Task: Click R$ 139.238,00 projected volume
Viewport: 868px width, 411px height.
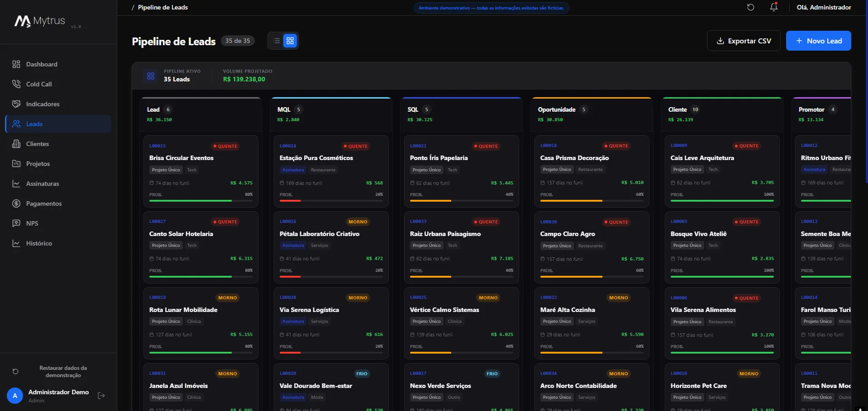Action: pyautogui.click(x=244, y=79)
